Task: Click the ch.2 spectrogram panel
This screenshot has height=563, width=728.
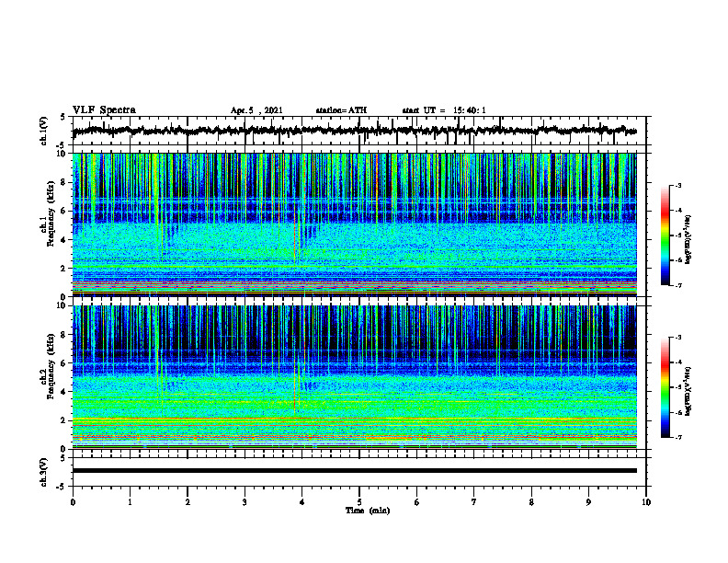Action: [x=354, y=377]
